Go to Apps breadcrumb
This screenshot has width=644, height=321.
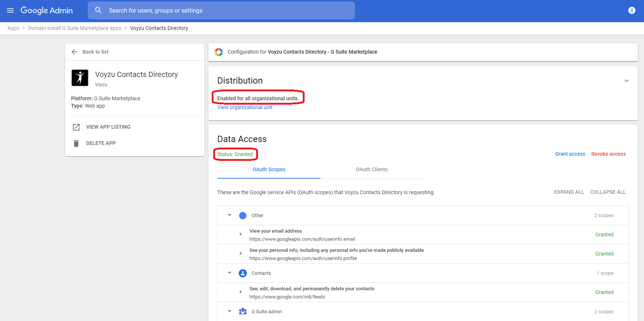coord(13,28)
